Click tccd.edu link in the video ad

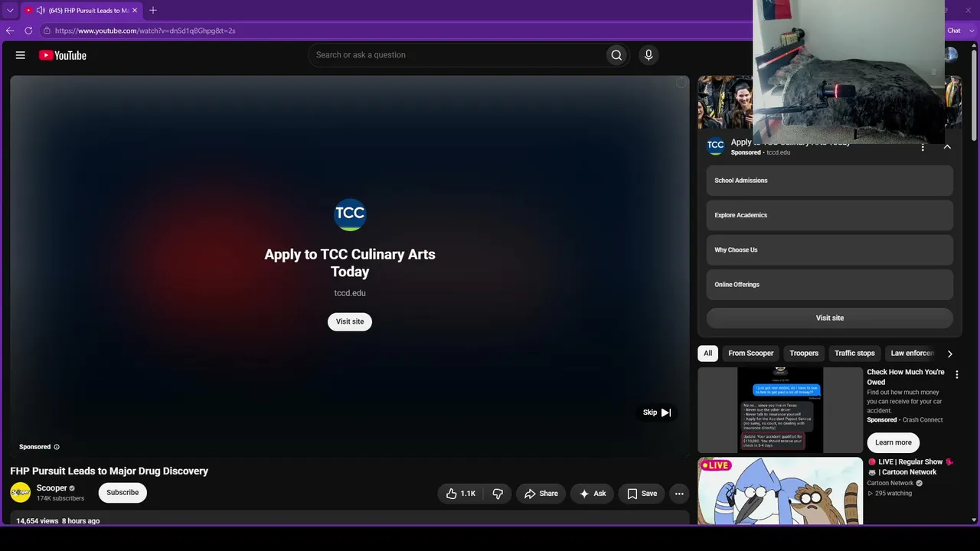[x=350, y=293]
